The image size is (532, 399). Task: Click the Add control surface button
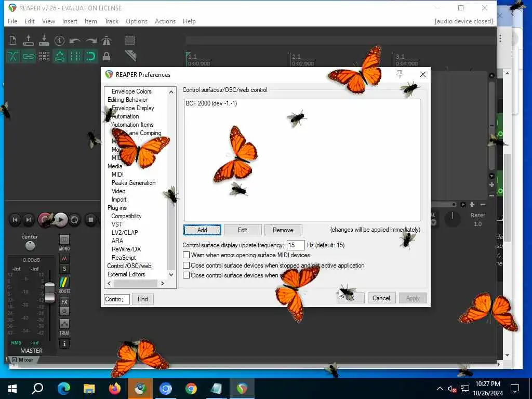coord(202,230)
